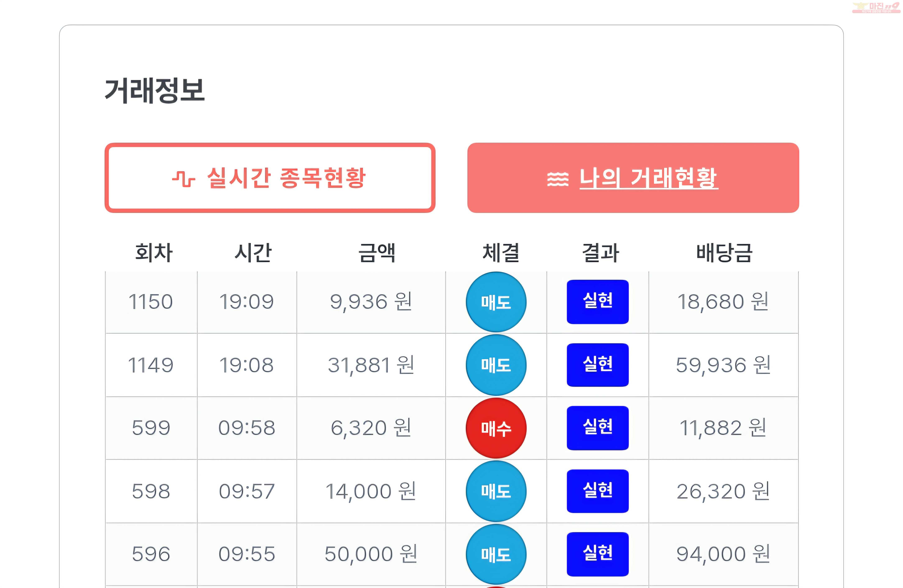Click the 실현 badge in row 1150
903x588 pixels.
(598, 302)
